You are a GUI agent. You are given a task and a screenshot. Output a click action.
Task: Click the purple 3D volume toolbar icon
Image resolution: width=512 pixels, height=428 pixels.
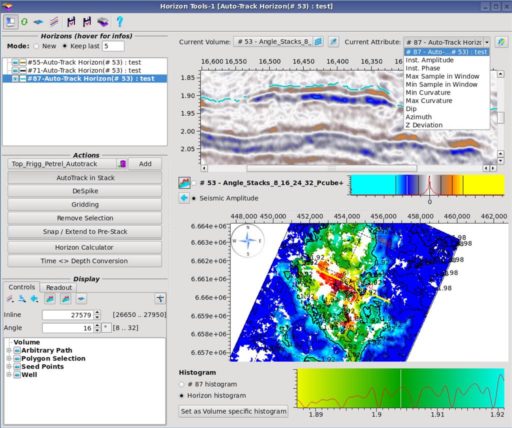103,22
